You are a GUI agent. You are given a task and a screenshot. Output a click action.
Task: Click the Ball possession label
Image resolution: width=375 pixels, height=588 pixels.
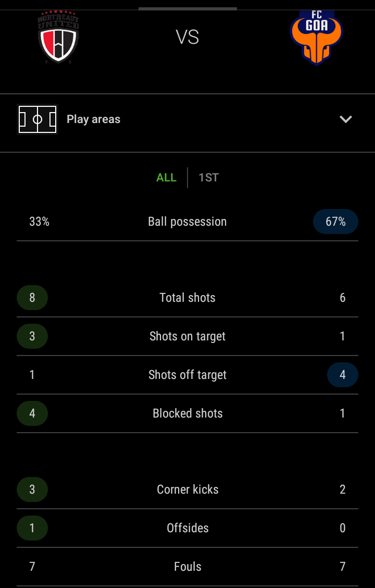(187, 222)
